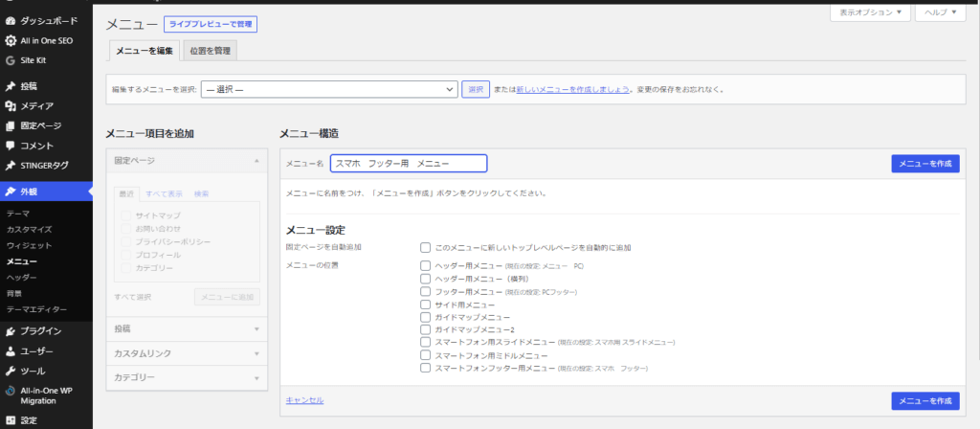Expand the カスタムリンク accordion section

(187, 353)
